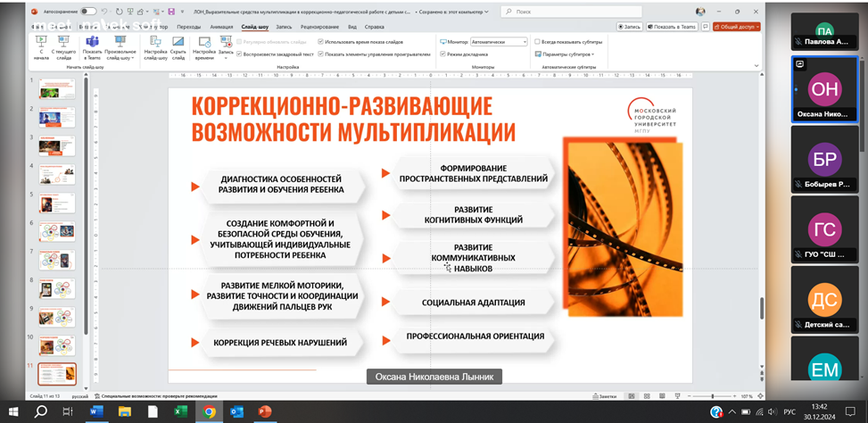Enable 'Всегда показывать субтитры' checkbox
This screenshot has width=868, height=423.
pos(537,42)
